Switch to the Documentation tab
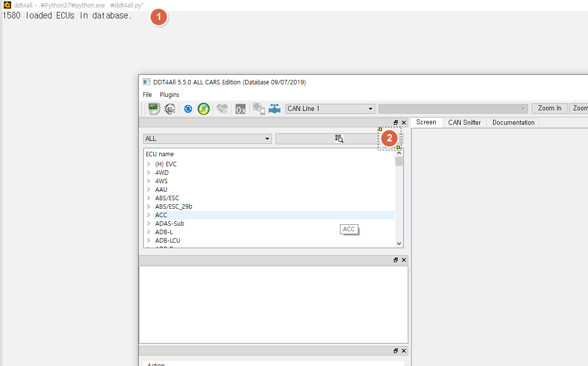 coord(513,123)
